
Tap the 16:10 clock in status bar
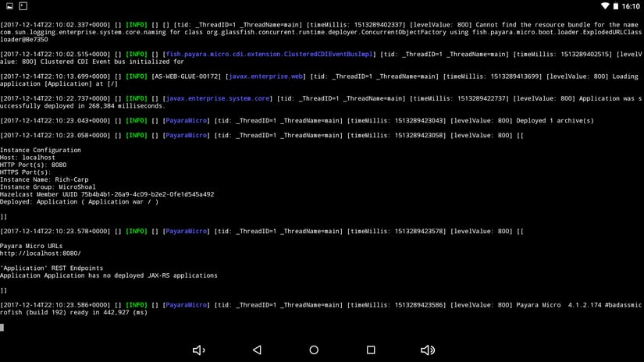[631, 6]
